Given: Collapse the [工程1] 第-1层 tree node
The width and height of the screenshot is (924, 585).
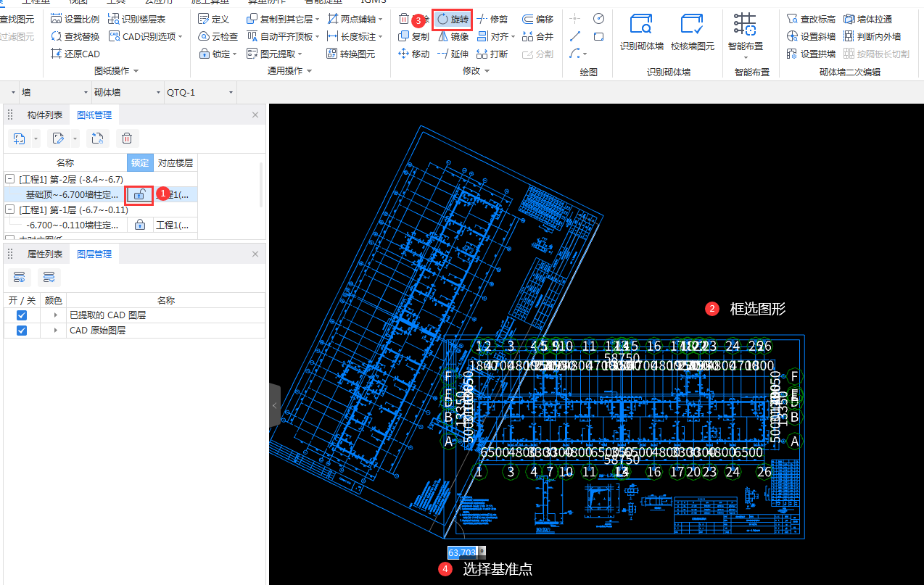Looking at the screenshot, I should 9,209.
